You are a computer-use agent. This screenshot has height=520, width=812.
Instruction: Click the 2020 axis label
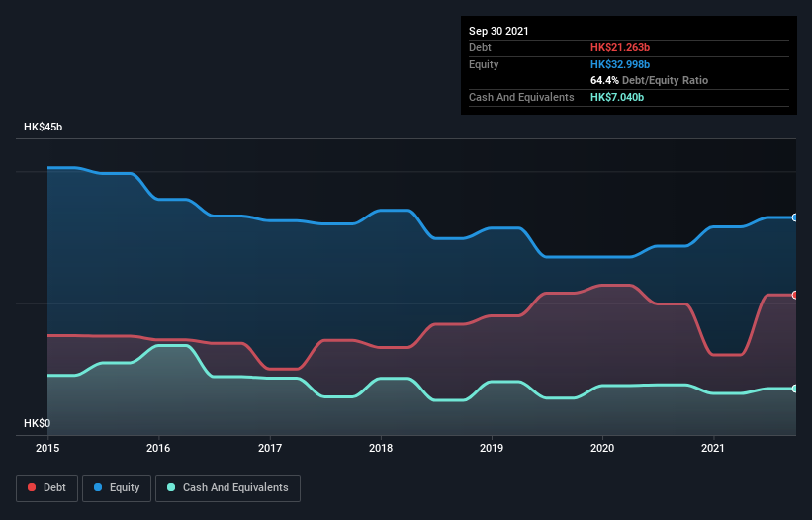[x=602, y=448]
